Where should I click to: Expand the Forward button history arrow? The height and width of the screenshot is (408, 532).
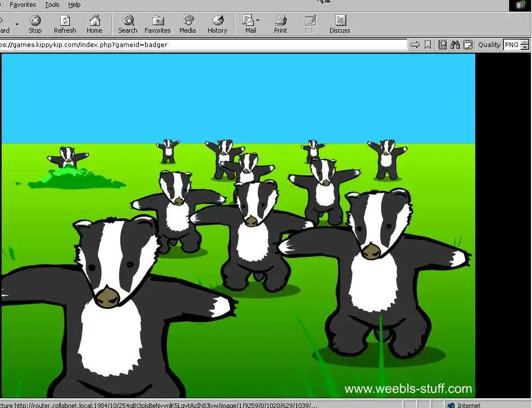[x=17, y=25]
